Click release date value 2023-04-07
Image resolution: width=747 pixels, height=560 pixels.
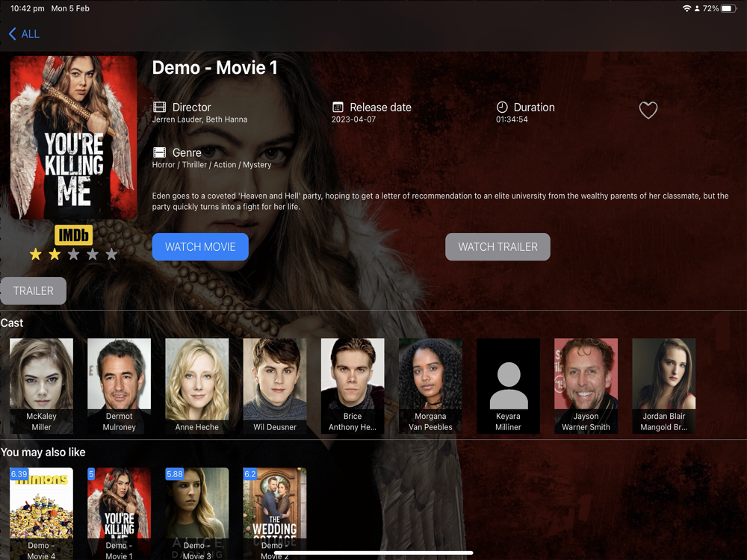353,119
